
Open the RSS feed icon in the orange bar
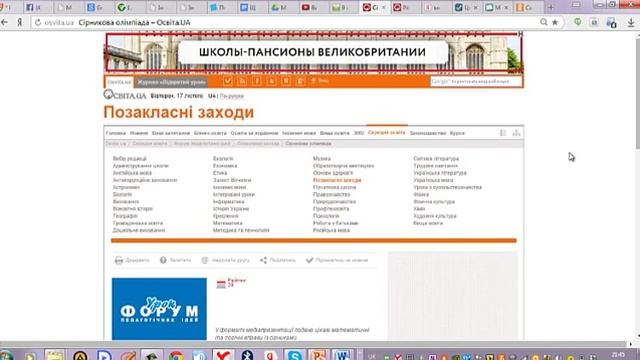[242, 81]
